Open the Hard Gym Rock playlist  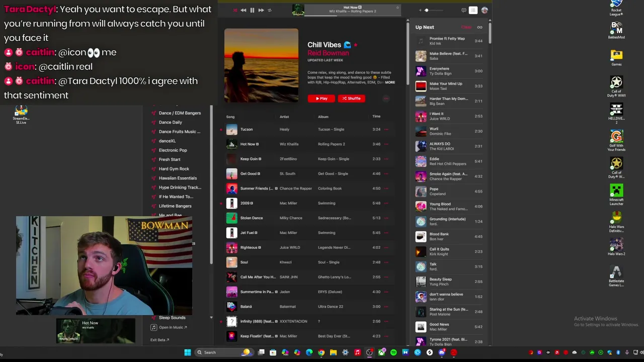pyautogui.click(x=174, y=169)
